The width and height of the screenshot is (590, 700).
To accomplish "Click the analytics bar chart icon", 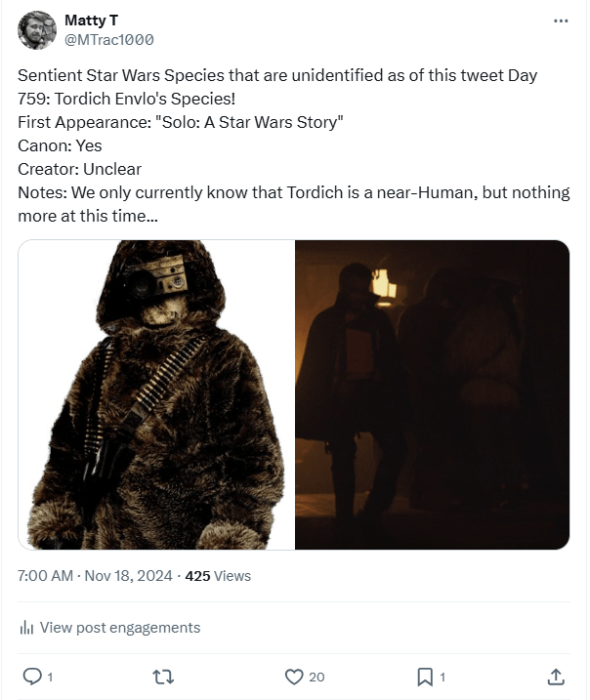I will tap(26, 628).
